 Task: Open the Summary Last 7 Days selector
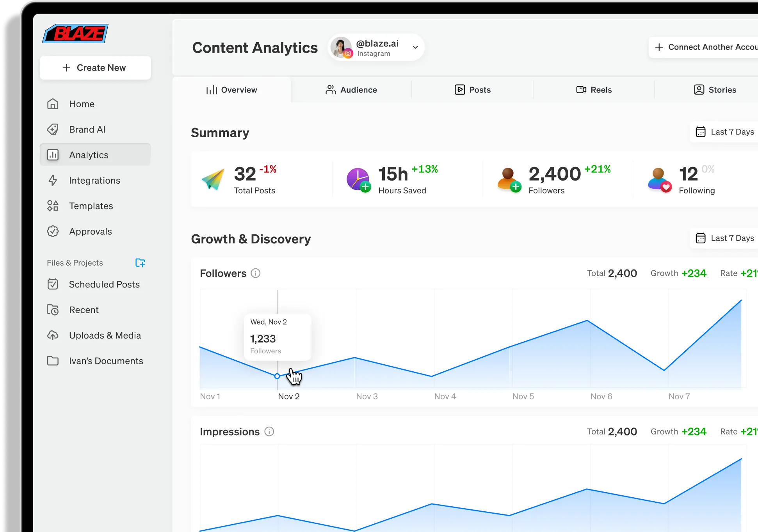tap(725, 132)
